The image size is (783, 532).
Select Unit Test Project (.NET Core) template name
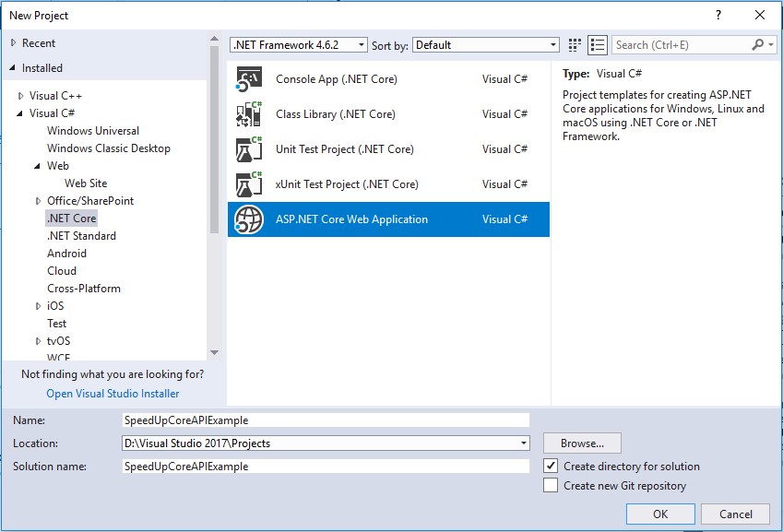[345, 148]
